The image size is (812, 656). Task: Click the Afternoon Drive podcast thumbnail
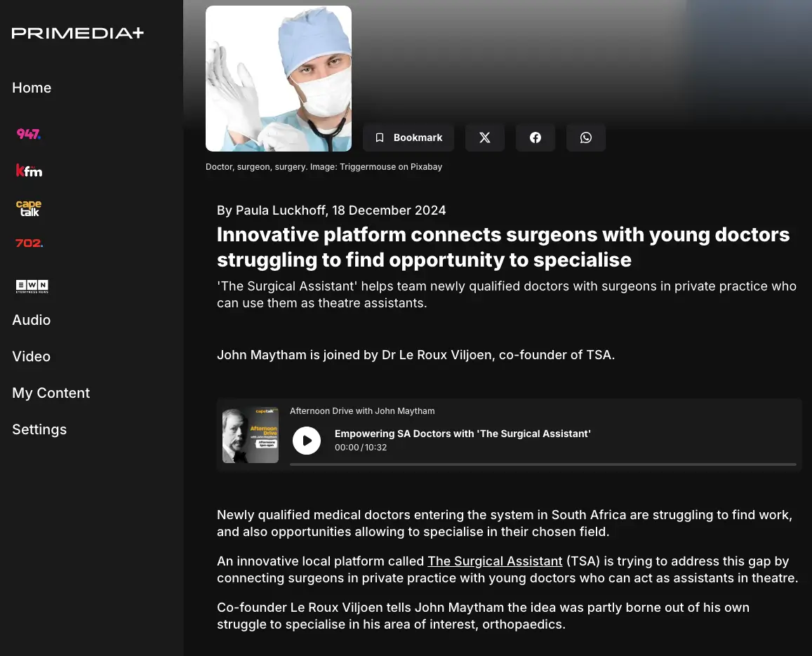point(251,435)
